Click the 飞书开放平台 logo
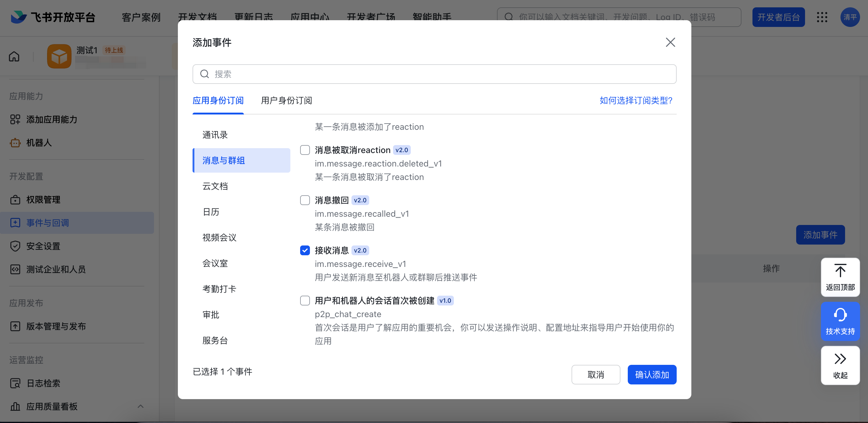The height and width of the screenshot is (423, 868). click(53, 17)
